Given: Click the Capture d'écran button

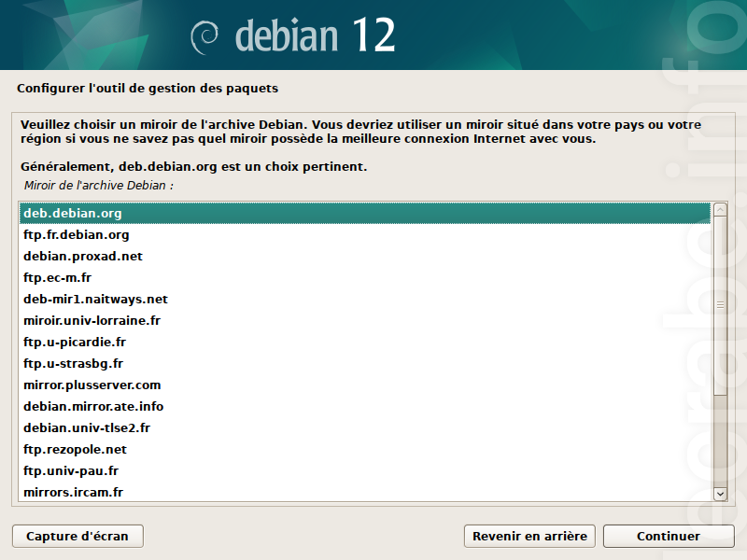Looking at the screenshot, I should [x=78, y=536].
